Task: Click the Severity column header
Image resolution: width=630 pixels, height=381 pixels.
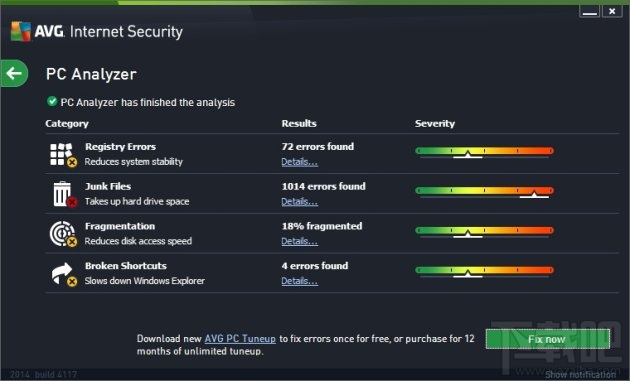Action: click(x=435, y=124)
